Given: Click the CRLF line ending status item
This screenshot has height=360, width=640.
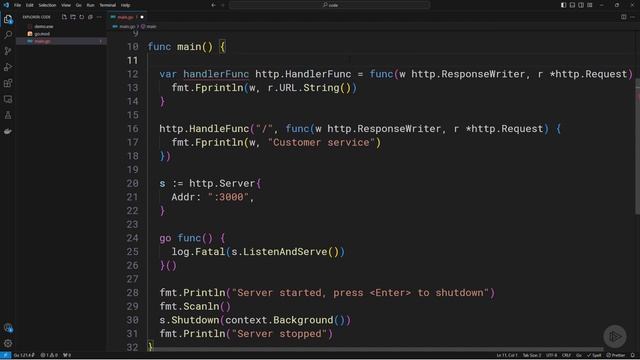Looking at the screenshot, I should [566, 355].
